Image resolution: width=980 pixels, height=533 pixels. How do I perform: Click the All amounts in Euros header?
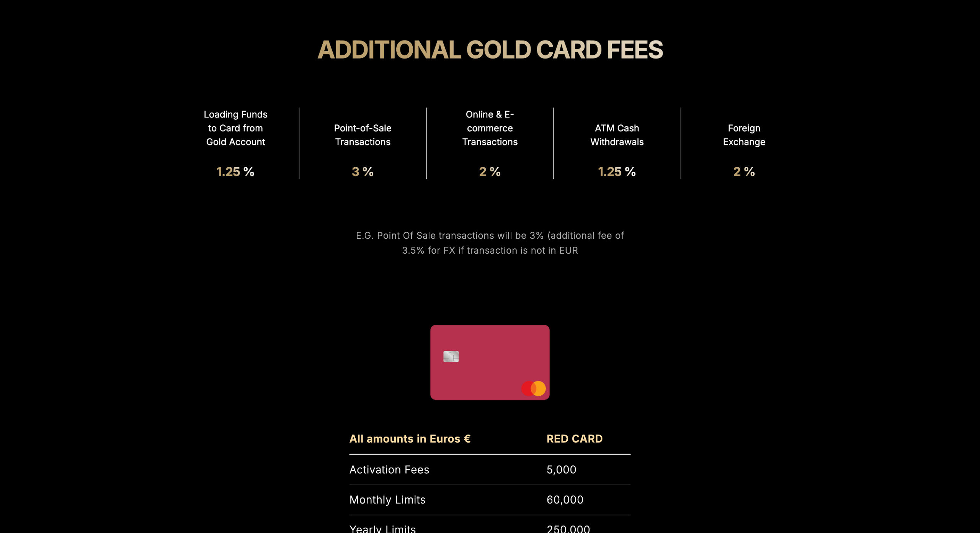pyautogui.click(x=410, y=439)
